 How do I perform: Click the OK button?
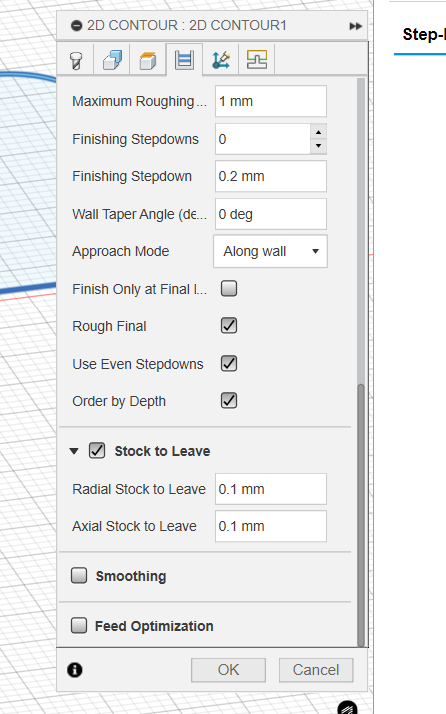tap(228, 670)
